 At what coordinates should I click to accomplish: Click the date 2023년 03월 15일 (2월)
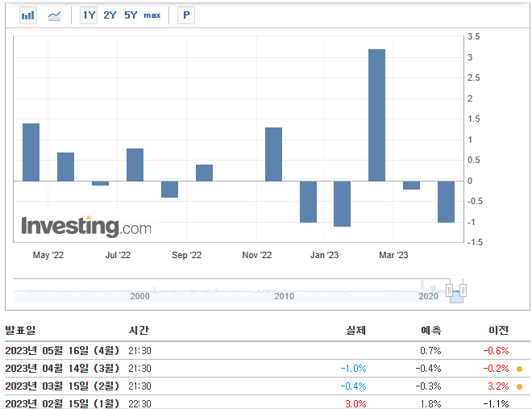pos(62,386)
